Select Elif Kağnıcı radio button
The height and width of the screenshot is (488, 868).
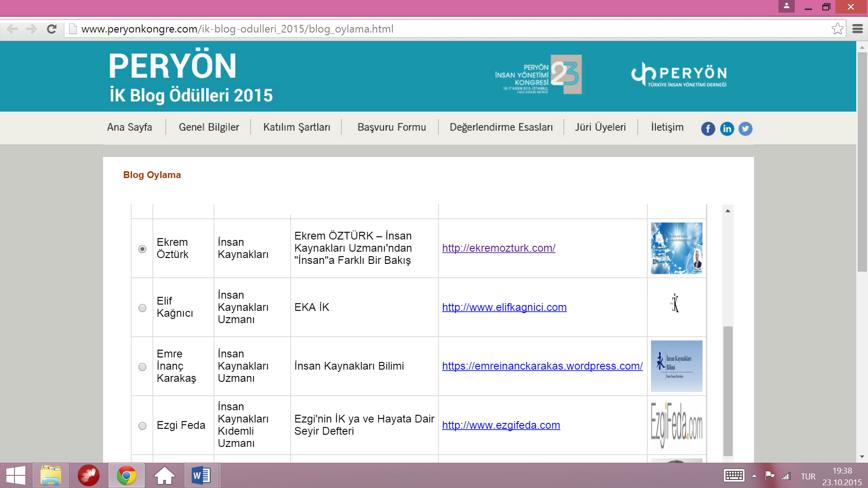142,308
